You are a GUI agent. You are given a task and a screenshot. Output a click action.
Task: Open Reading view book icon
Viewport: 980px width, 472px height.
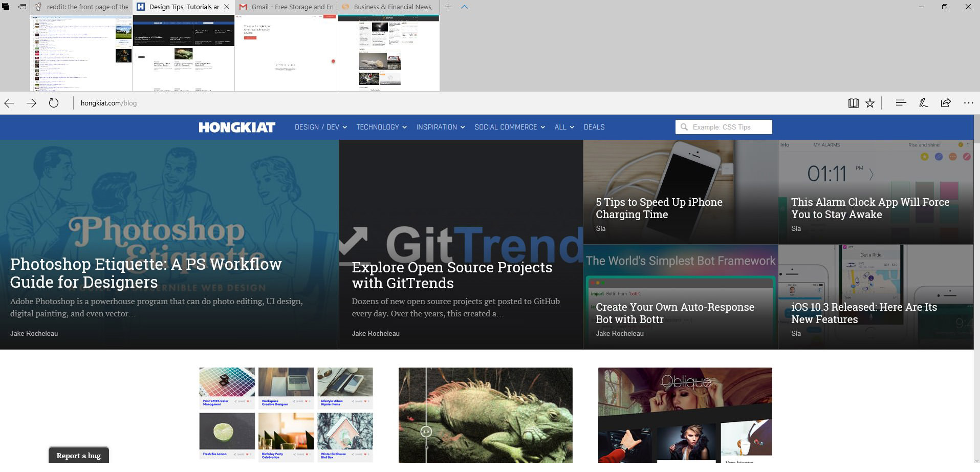coord(853,103)
